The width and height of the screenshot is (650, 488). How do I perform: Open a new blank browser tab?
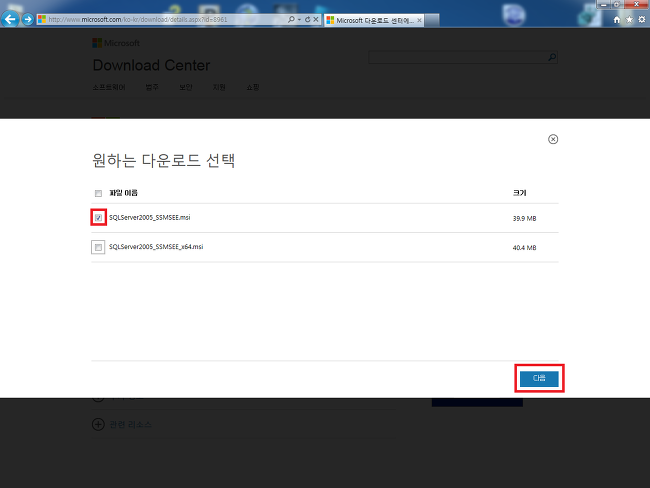click(x=432, y=20)
